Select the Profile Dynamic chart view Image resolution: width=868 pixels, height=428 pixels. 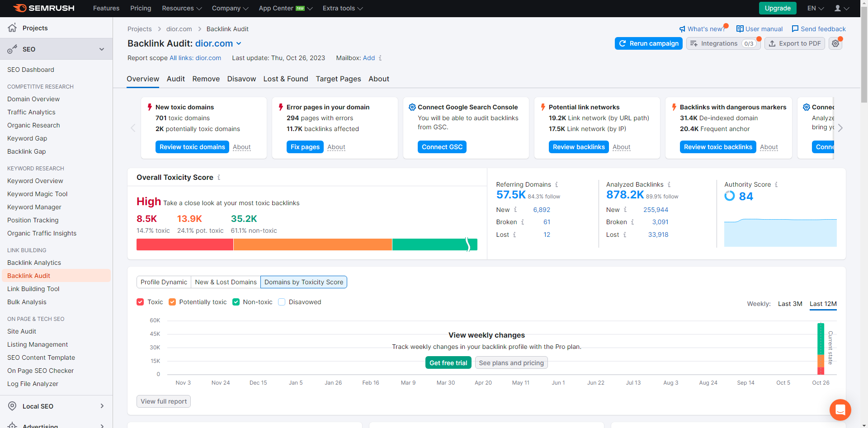(x=164, y=282)
